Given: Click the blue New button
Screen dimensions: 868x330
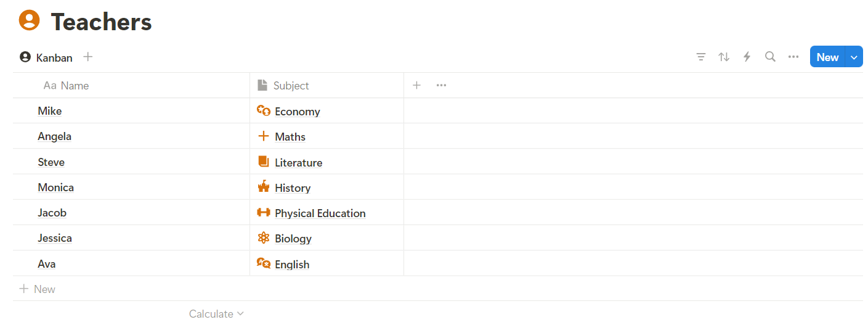Looking at the screenshot, I should (827, 57).
